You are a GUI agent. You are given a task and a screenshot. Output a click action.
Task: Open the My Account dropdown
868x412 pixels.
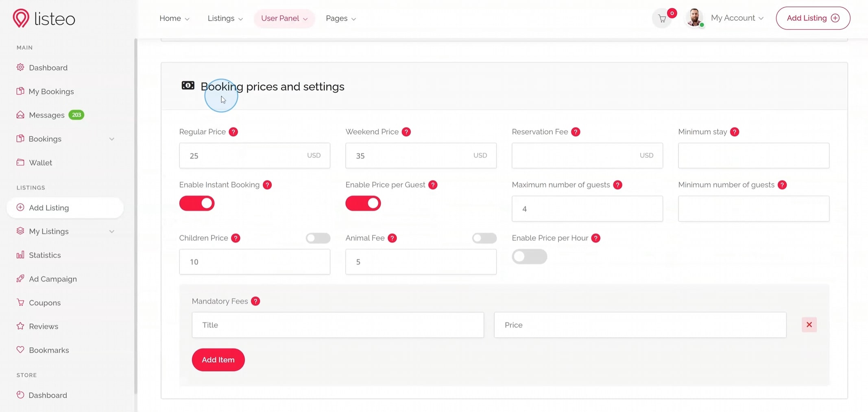(x=737, y=18)
